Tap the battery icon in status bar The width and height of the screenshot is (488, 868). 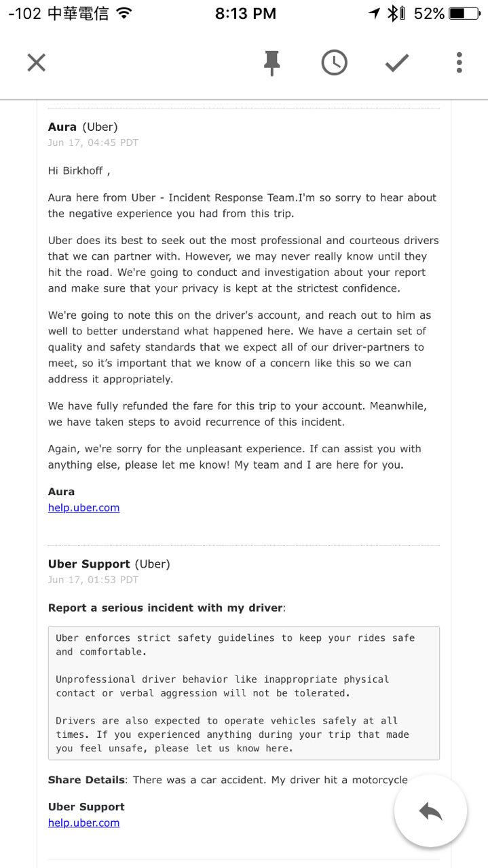(x=465, y=14)
